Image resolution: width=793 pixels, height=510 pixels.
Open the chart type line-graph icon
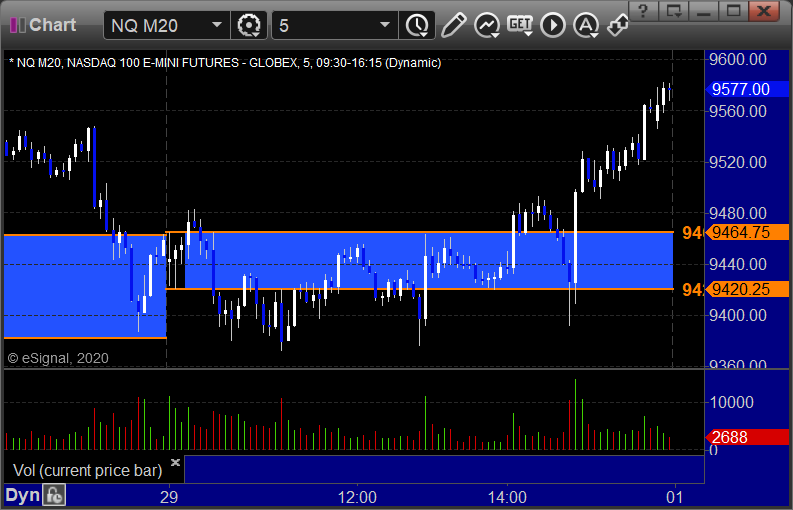tap(487, 25)
